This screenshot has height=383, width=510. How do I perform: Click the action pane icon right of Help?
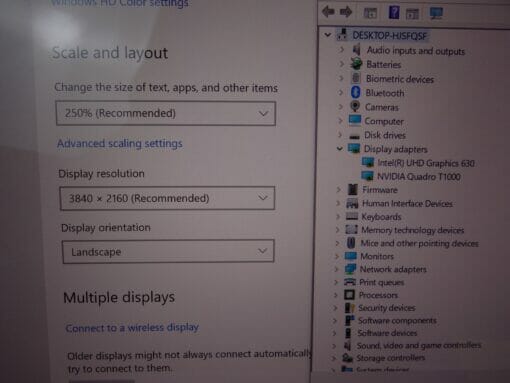click(412, 14)
